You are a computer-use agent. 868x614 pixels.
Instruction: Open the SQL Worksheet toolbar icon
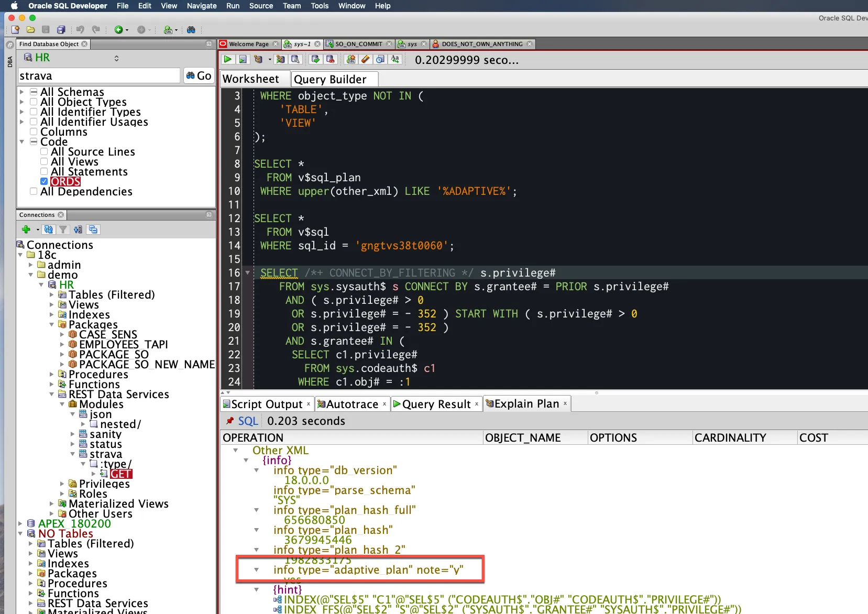pyautogui.click(x=168, y=30)
